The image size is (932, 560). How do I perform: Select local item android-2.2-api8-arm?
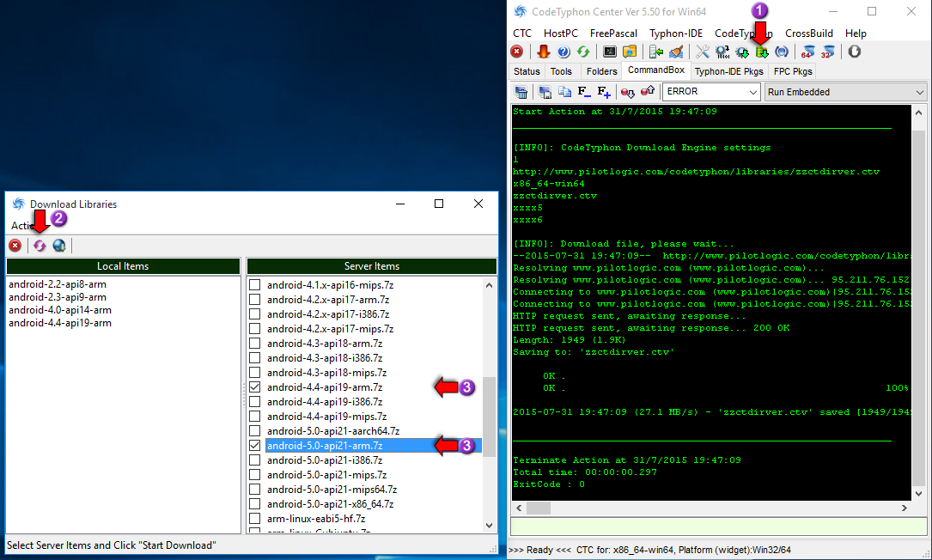(x=57, y=284)
